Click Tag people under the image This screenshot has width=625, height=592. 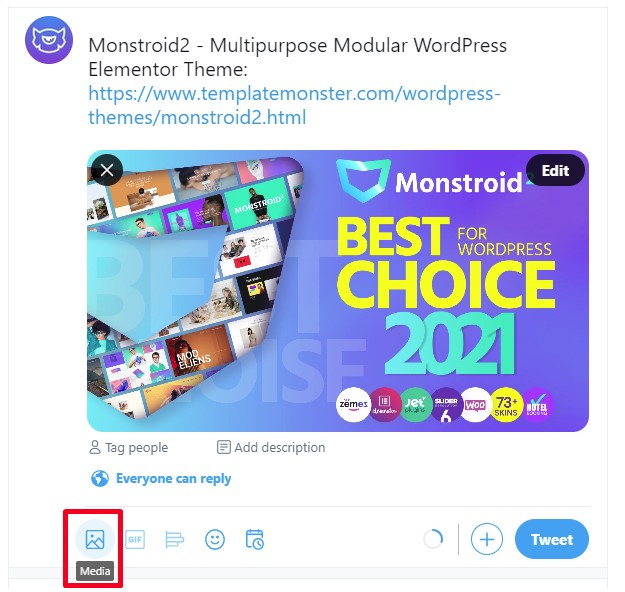[129, 447]
